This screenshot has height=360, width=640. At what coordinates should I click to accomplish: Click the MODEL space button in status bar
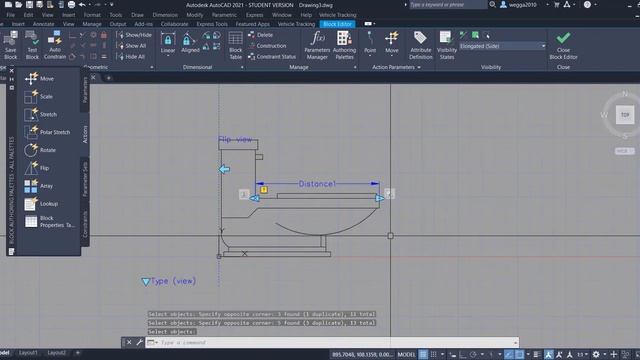click(x=406, y=354)
